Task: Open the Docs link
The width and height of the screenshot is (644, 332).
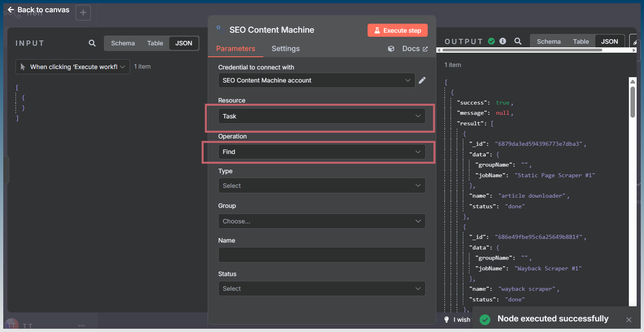Action: [415, 49]
